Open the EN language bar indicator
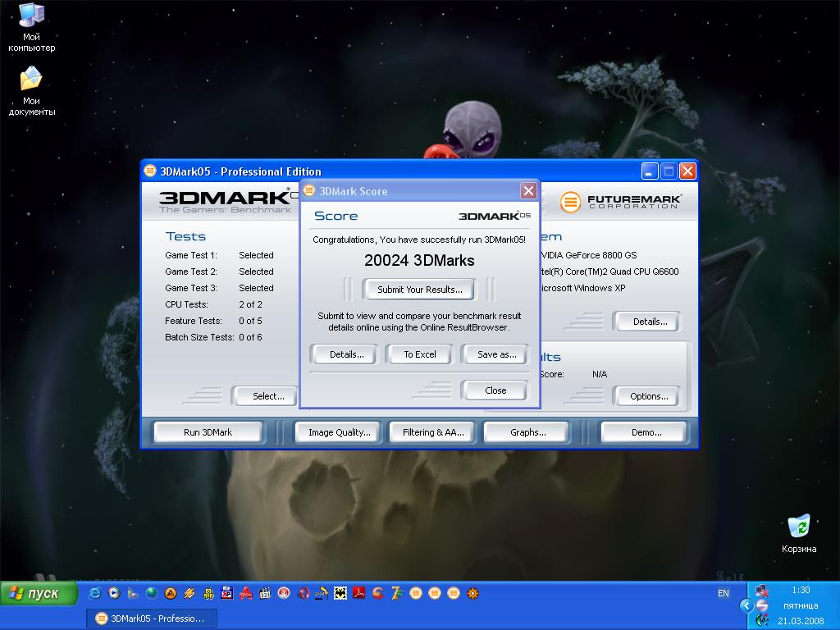The image size is (840, 630). [724, 593]
